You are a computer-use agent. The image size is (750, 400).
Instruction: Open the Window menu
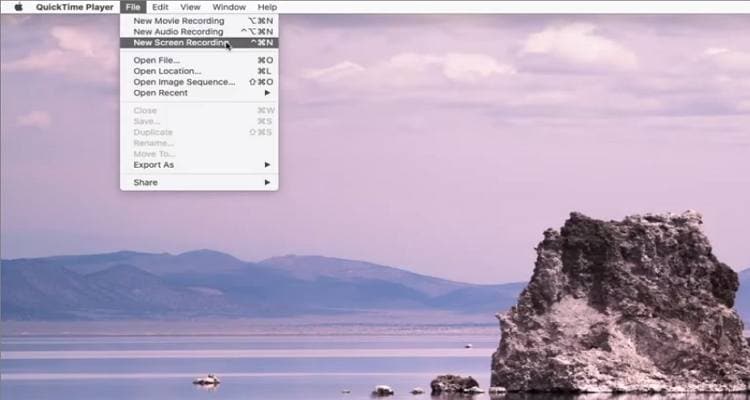[x=229, y=7]
